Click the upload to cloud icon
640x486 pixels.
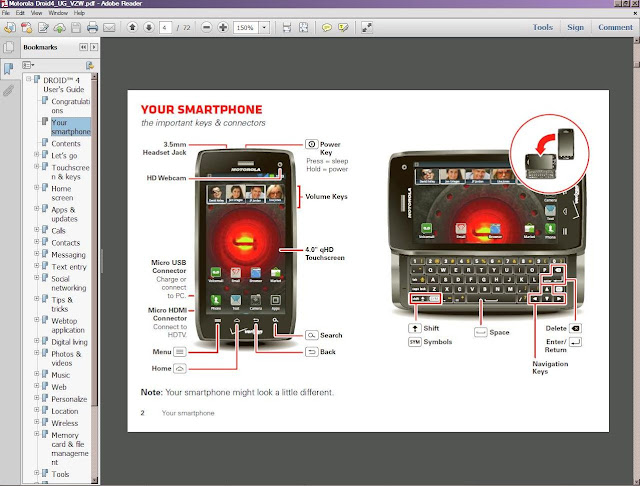[60, 28]
